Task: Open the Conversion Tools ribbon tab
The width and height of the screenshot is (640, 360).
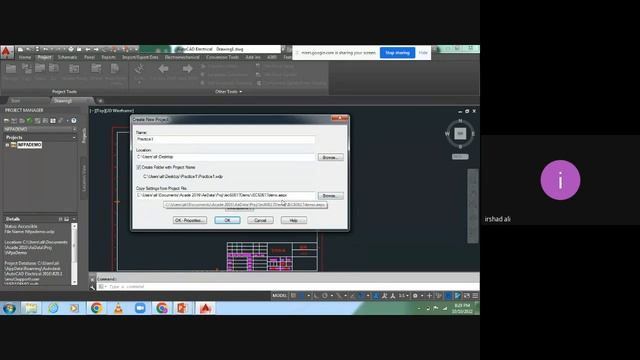Action: pos(222,57)
